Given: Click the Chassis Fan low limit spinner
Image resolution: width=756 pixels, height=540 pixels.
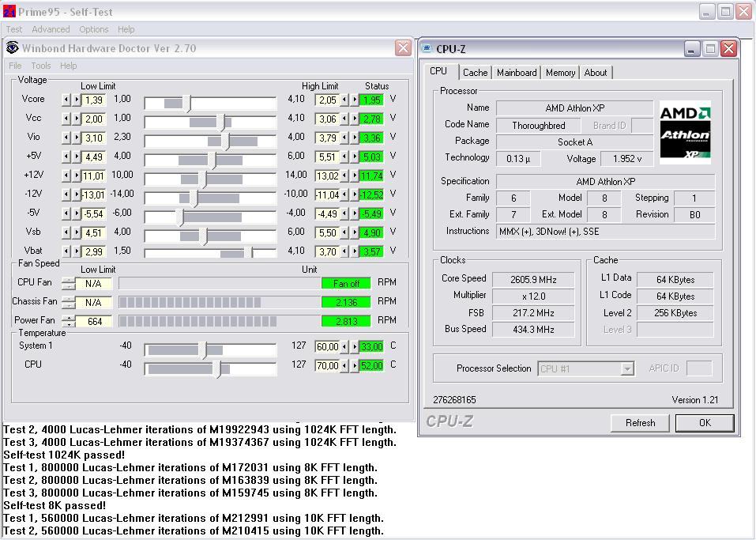Looking at the screenshot, I should point(69,302).
